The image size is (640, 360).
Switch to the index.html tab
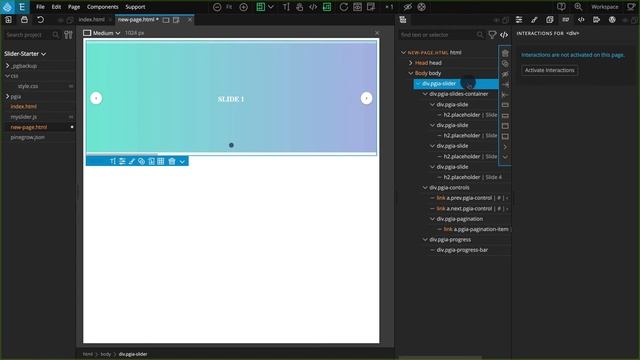click(91, 20)
